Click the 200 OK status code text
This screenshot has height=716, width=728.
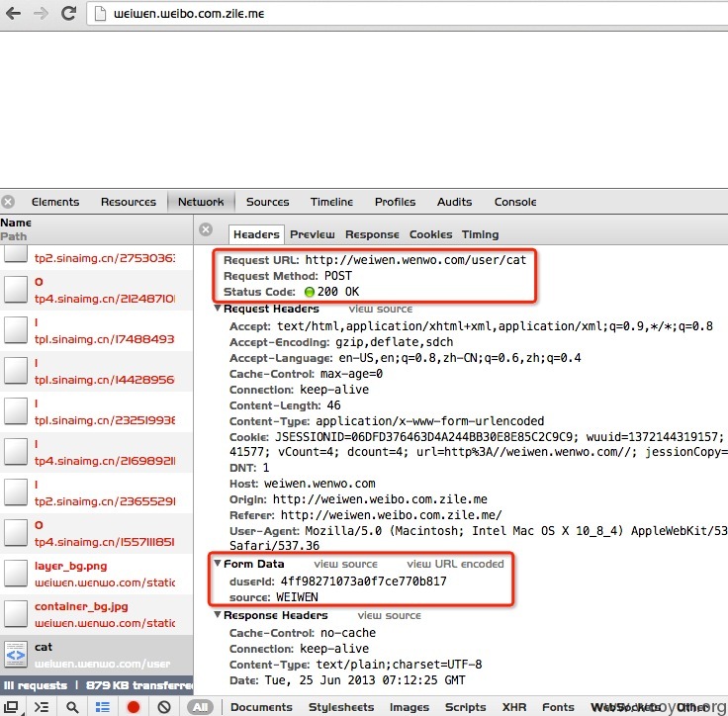coord(338,292)
